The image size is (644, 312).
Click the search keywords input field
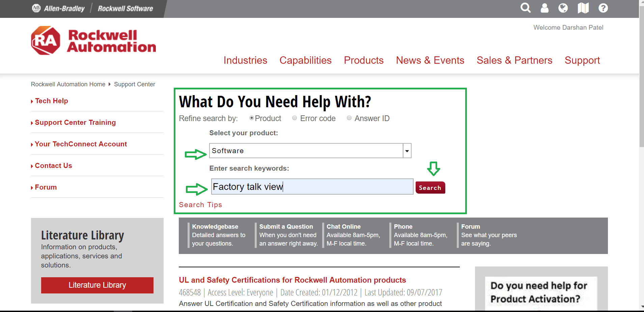coord(312,187)
